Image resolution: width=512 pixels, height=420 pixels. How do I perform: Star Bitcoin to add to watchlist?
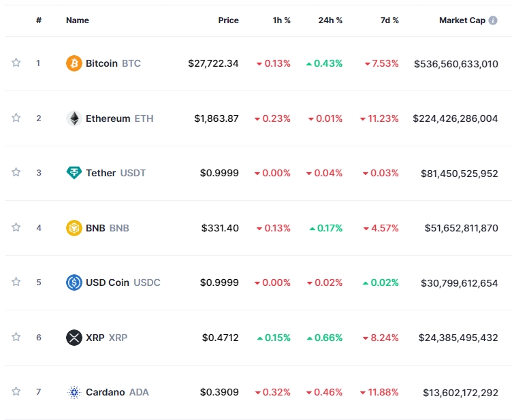point(16,63)
